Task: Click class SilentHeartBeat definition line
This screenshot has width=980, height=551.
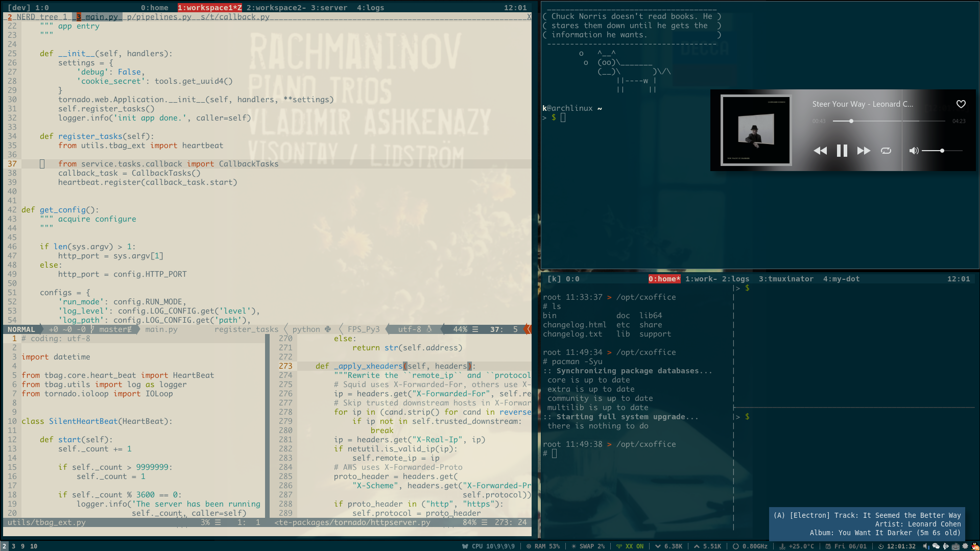Action: tap(97, 421)
